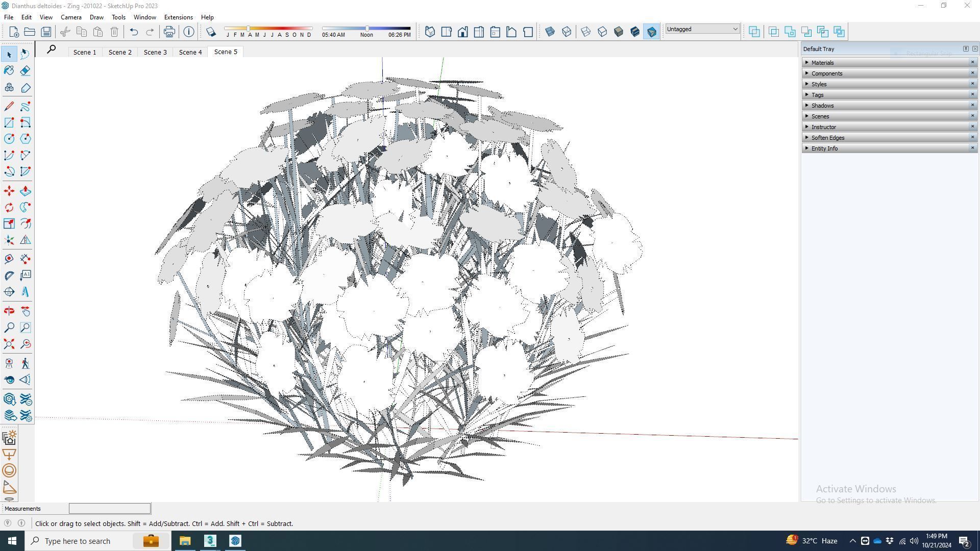980x551 pixels.
Task: Click the Undo button
Action: click(134, 32)
